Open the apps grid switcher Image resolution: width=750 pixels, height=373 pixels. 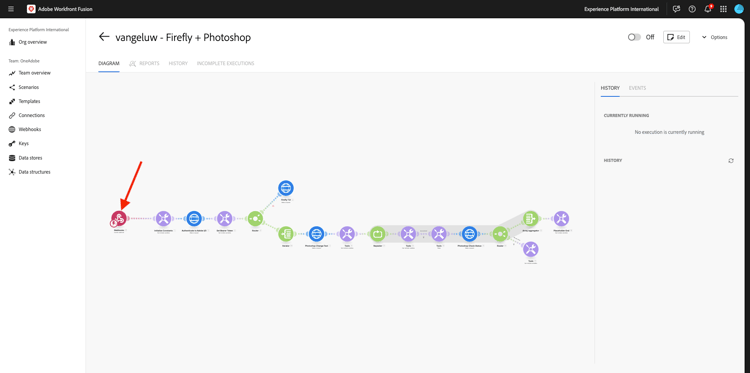(723, 9)
